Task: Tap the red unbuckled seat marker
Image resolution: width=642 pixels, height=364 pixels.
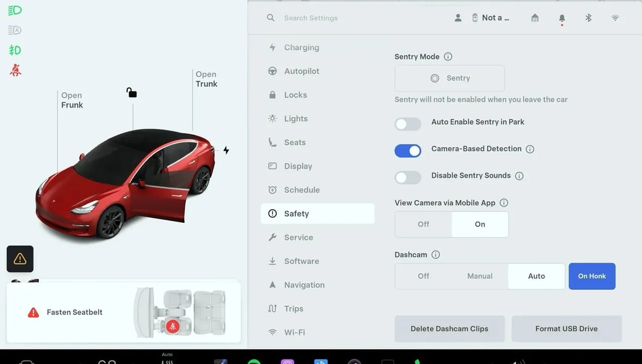Action: coord(172,327)
